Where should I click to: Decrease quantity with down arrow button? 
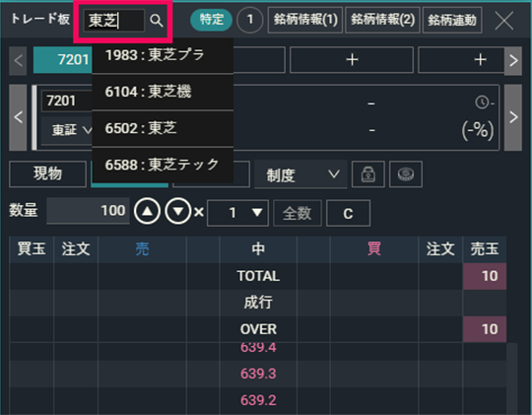[x=178, y=211]
